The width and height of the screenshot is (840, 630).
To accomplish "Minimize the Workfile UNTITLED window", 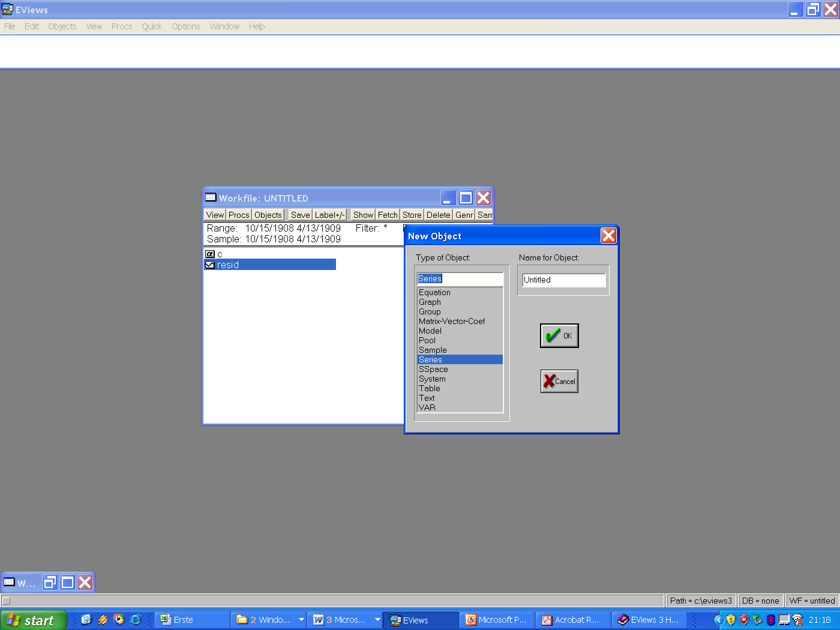I will tap(448, 198).
